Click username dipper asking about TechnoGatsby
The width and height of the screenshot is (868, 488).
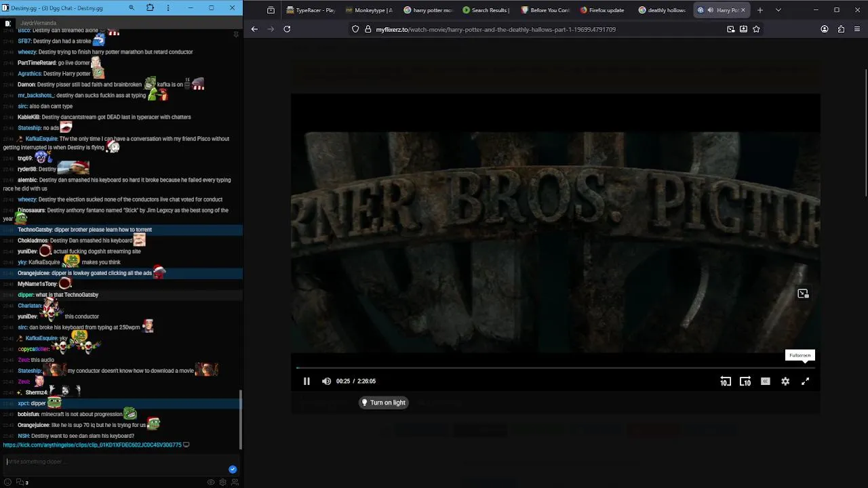(x=26, y=295)
